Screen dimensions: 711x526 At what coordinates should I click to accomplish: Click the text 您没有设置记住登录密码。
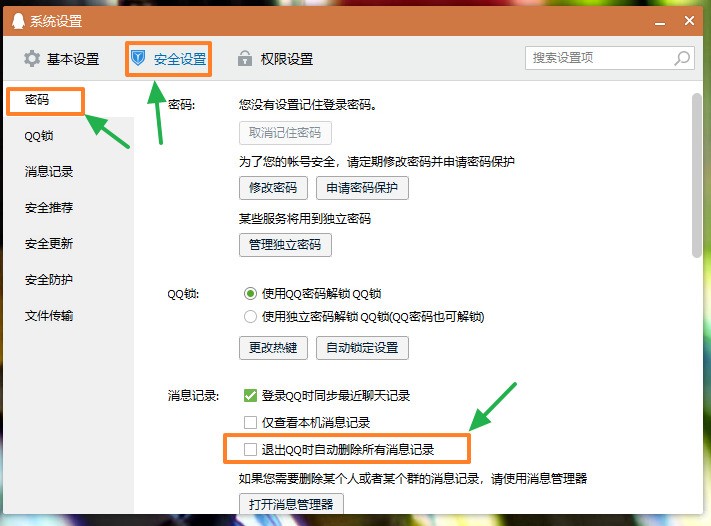tap(308, 105)
